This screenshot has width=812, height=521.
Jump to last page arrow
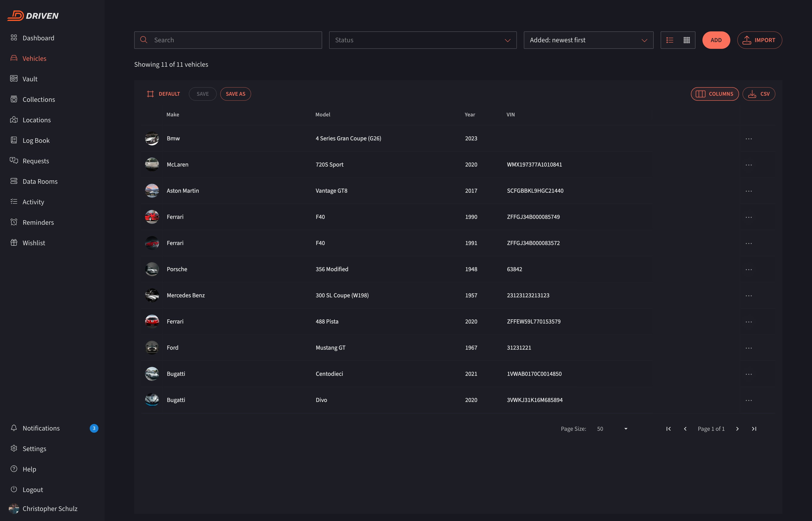click(754, 429)
